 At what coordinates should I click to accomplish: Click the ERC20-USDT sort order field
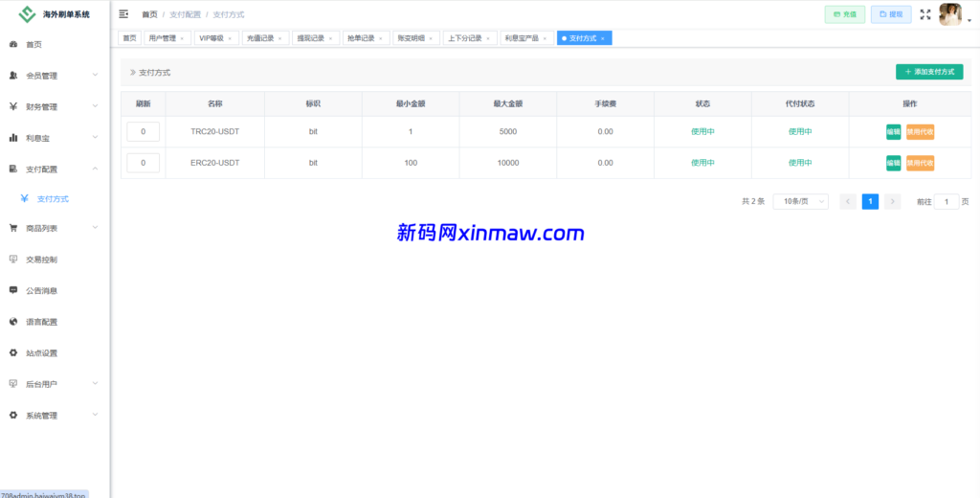144,164
